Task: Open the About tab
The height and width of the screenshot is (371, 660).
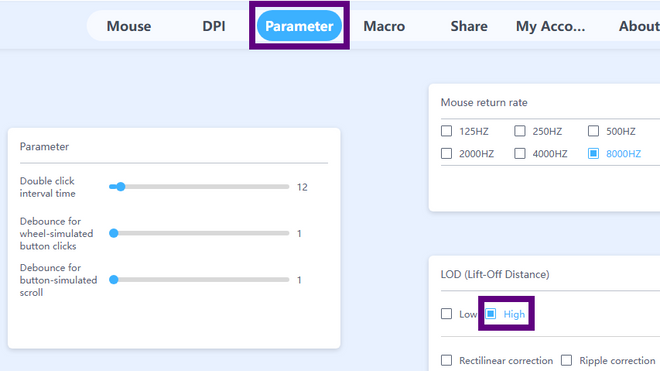Action: 639,26
